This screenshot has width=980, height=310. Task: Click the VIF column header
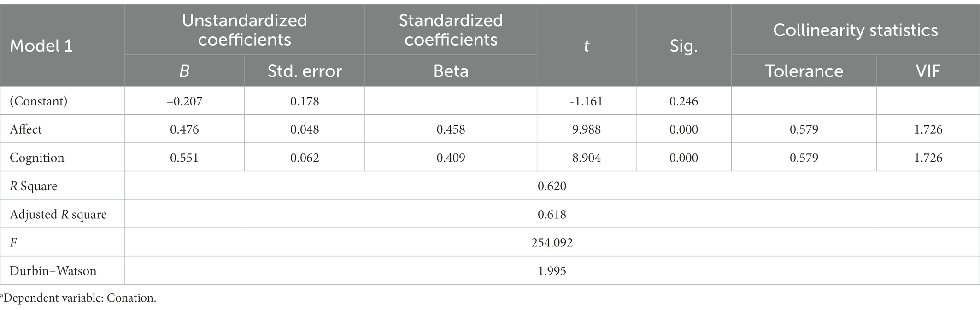[x=928, y=71]
